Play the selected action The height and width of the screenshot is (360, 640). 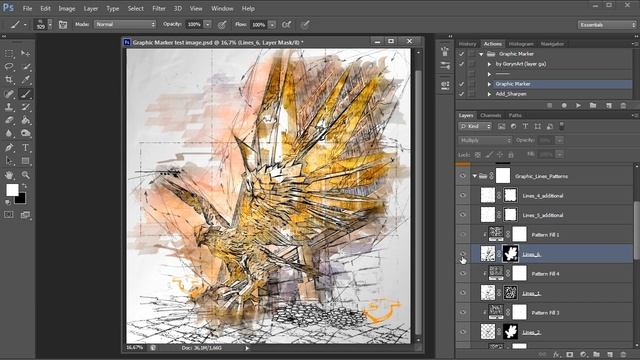[578, 105]
